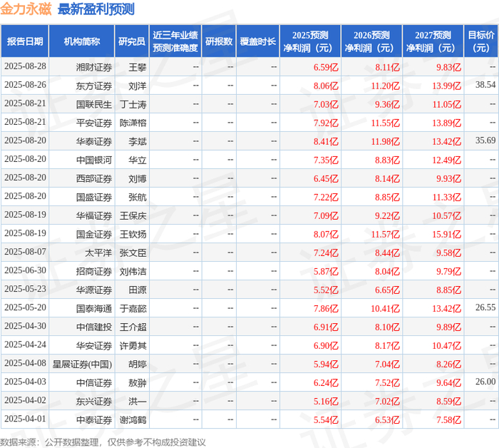499x448 pixels.
Task: Select the 研究员 column header
Action: 132,41
